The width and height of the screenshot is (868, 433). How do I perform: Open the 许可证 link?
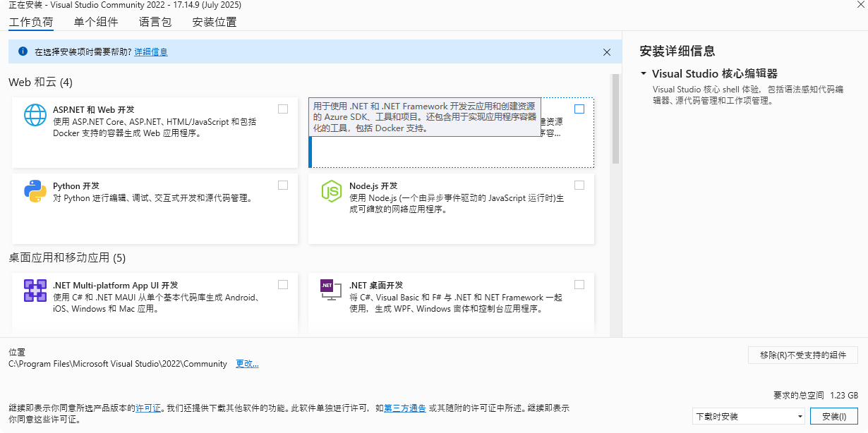[x=147, y=408]
